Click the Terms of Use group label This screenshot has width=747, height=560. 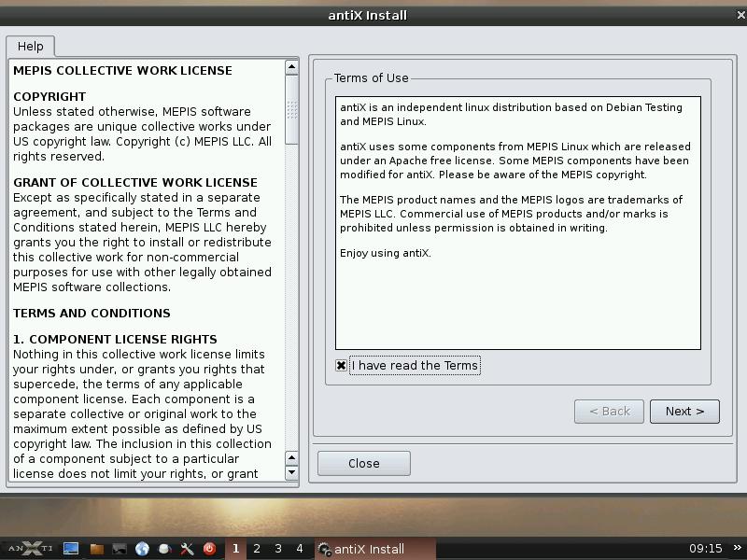(x=371, y=78)
